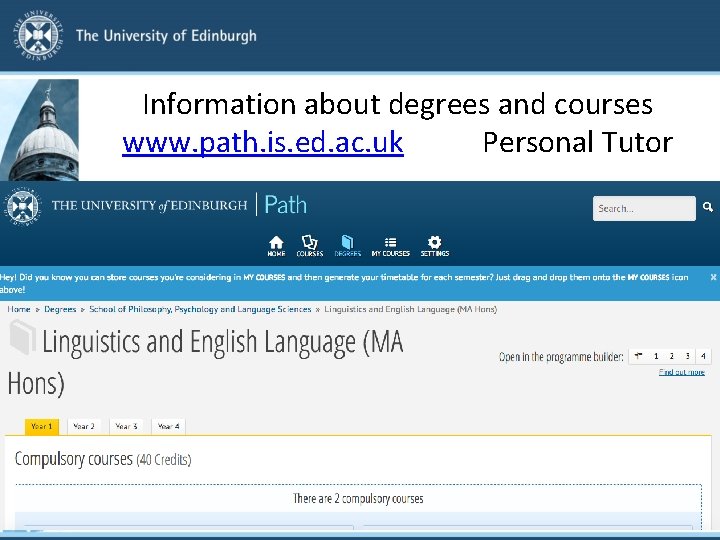Open the programme builder for year 1
The width and height of the screenshot is (720, 540).
(656, 356)
